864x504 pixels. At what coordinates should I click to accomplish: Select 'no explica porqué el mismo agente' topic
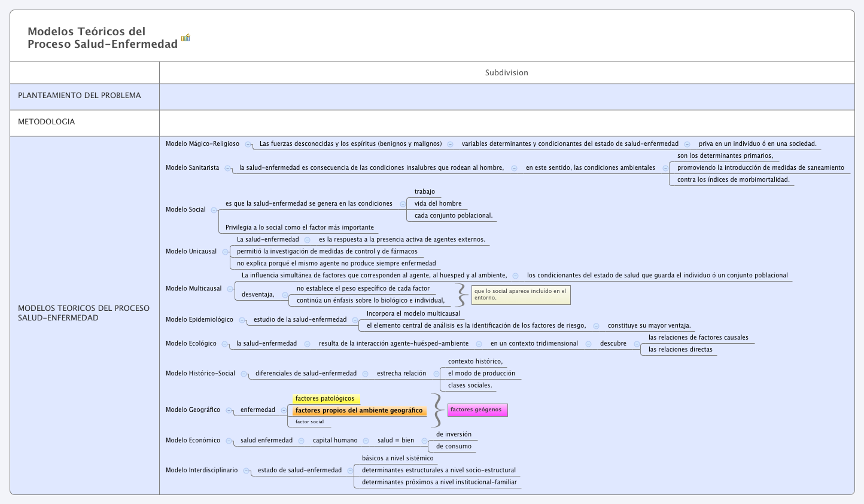336,264
